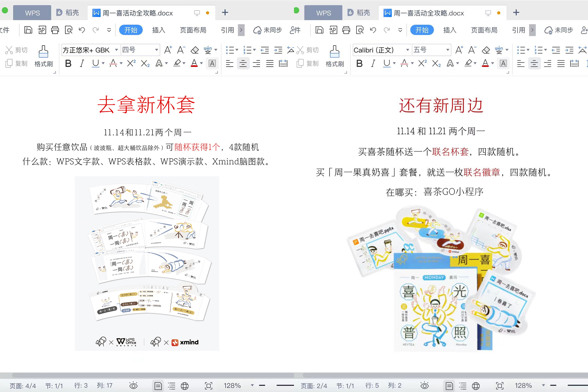Screen dimensions: 588x392
Task: Center align paragraph in left window
Action: click(243, 63)
